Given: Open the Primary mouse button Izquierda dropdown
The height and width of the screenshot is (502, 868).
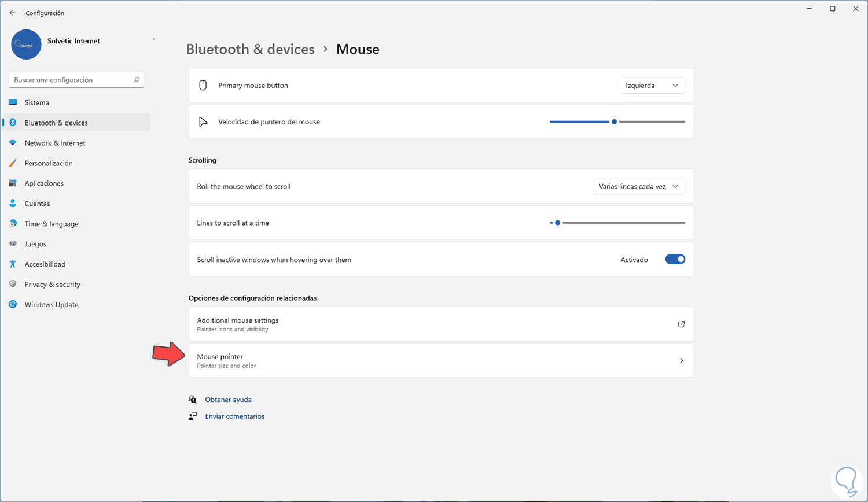Looking at the screenshot, I should coord(652,86).
